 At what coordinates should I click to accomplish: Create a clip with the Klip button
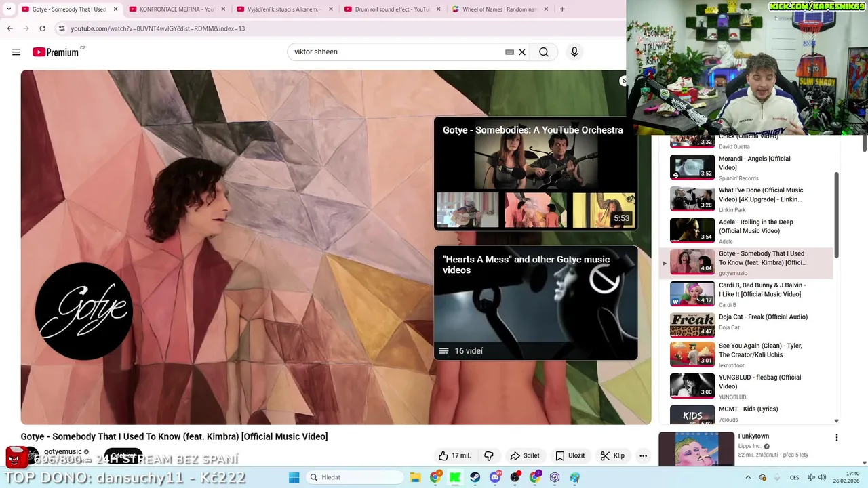pos(612,455)
